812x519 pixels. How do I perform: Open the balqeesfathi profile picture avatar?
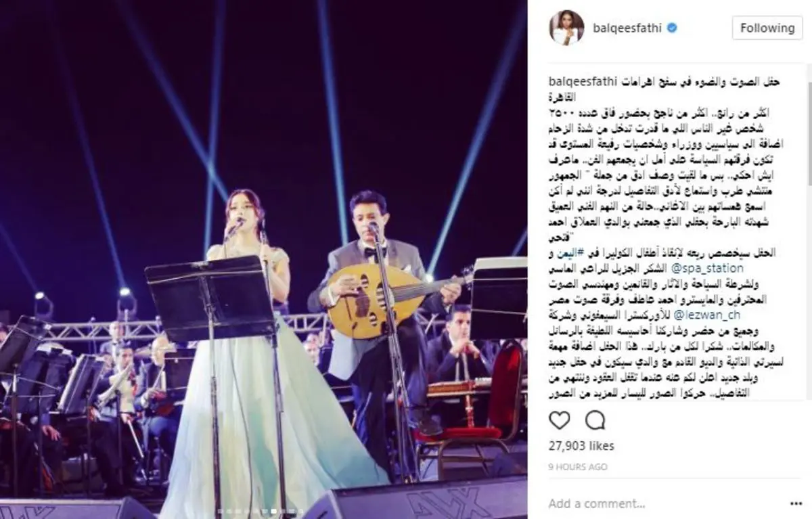pyautogui.click(x=565, y=28)
